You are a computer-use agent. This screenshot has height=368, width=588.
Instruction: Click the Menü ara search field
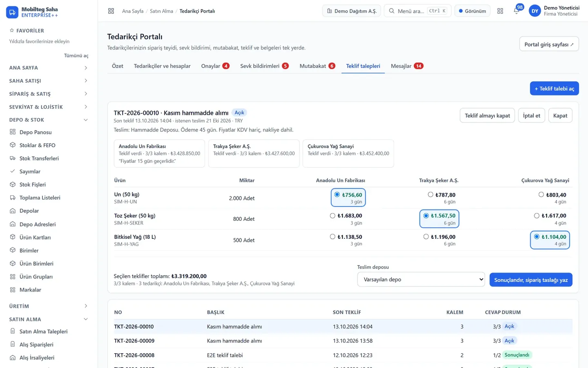[x=417, y=11]
